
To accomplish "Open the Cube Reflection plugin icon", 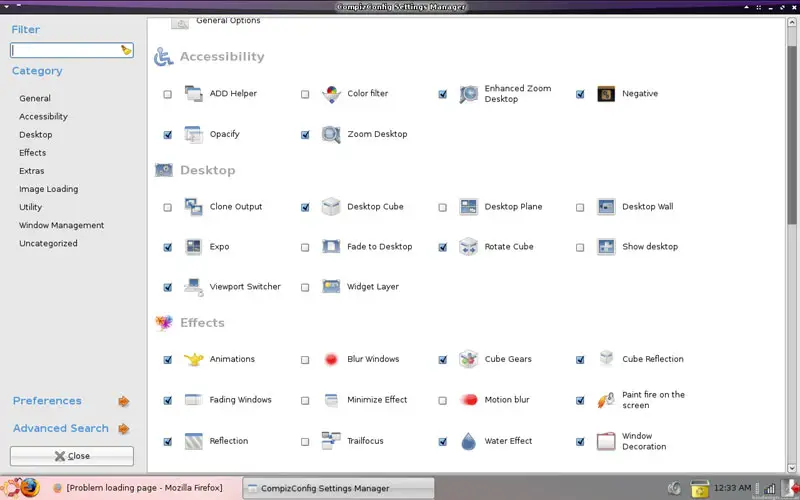I will 606,358.
